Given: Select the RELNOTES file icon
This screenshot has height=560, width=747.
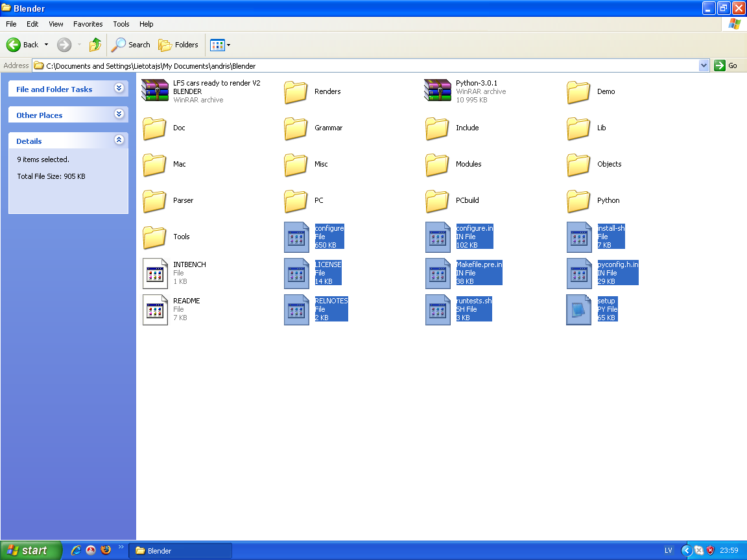Looking at the screenshot, I should coord(296,310).
